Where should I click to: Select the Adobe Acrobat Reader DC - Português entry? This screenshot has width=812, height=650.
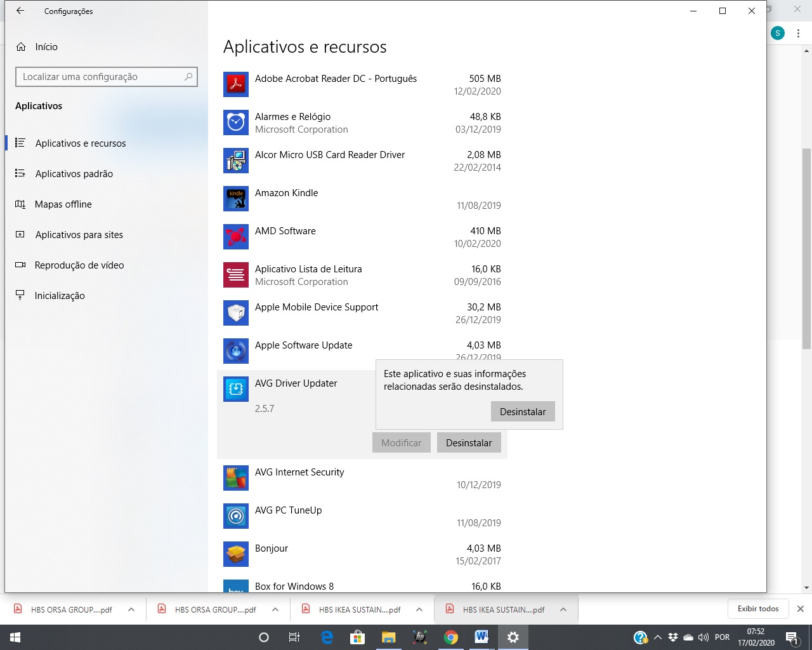point(362,84)
